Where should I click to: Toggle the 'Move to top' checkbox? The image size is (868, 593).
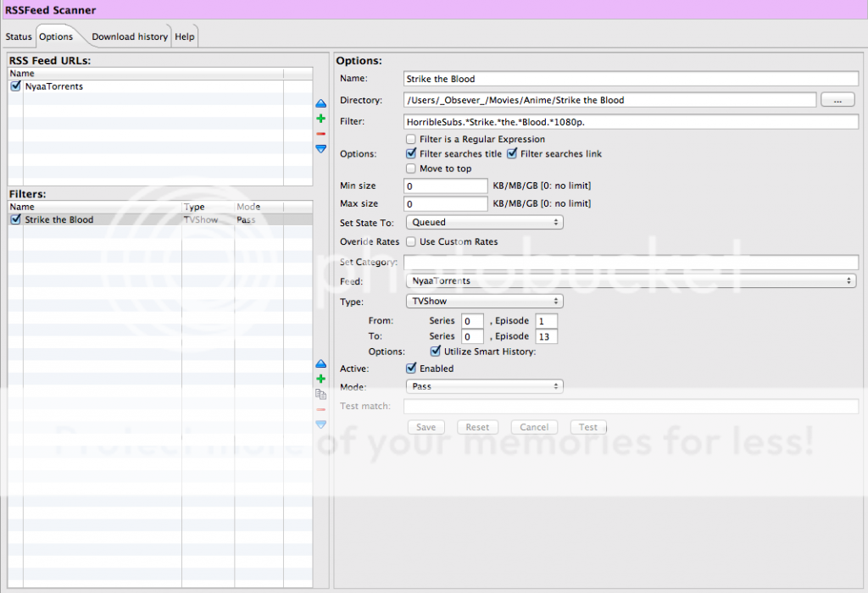pyautogui.click(x=411, y=169)
